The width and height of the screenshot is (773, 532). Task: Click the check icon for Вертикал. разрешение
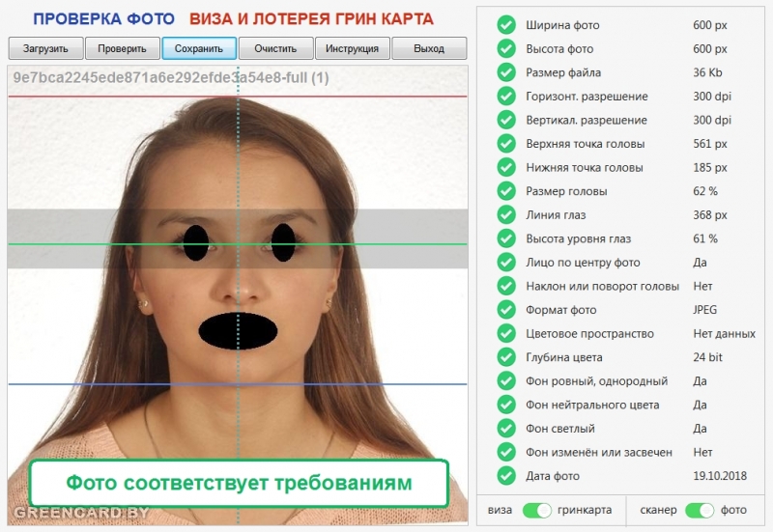click(x=506, y=120)
